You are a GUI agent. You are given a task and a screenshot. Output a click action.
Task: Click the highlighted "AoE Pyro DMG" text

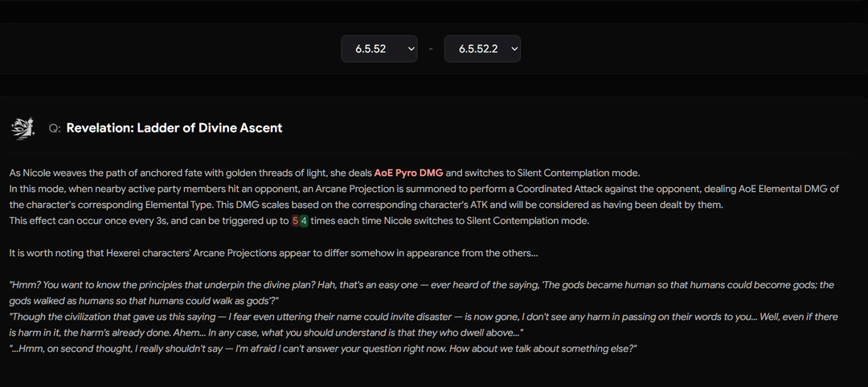[408, 173]
